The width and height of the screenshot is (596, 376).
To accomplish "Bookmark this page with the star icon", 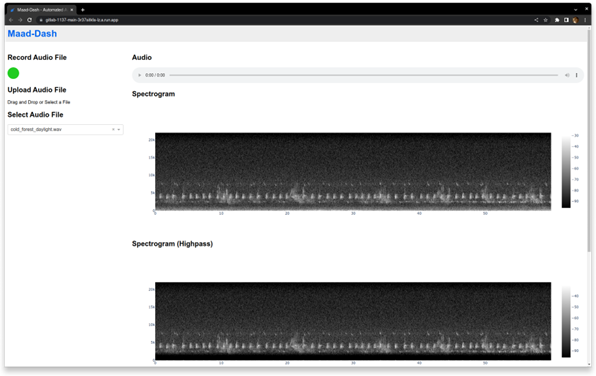I will [545, 20].
